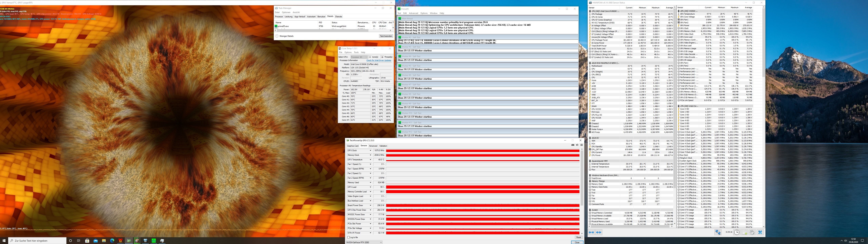Viewport: 868px width, 244px height.
Task: Open the Datei menu in Task Manager
Action: (x=277, y=13)
